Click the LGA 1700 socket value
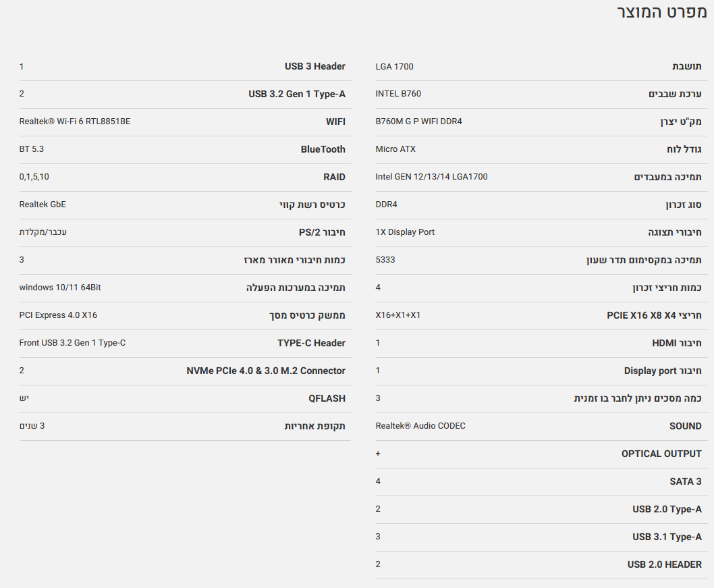 [x=395, y=67]
